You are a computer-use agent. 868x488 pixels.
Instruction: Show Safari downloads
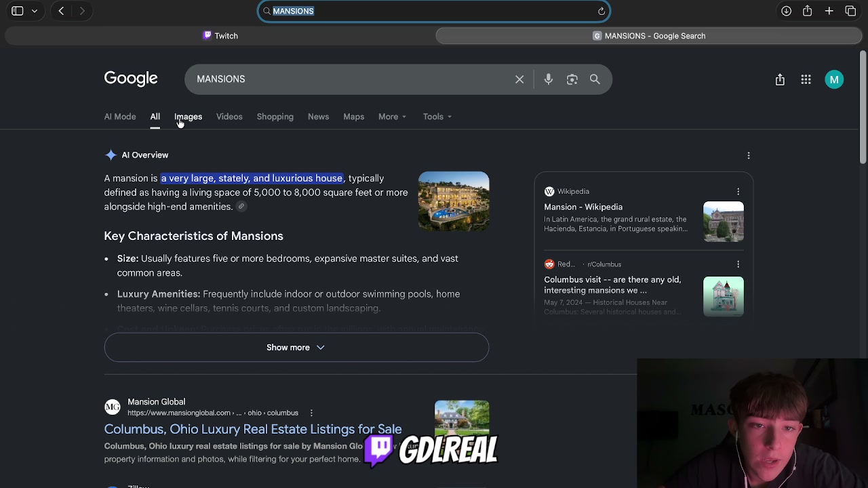point(786,11)
